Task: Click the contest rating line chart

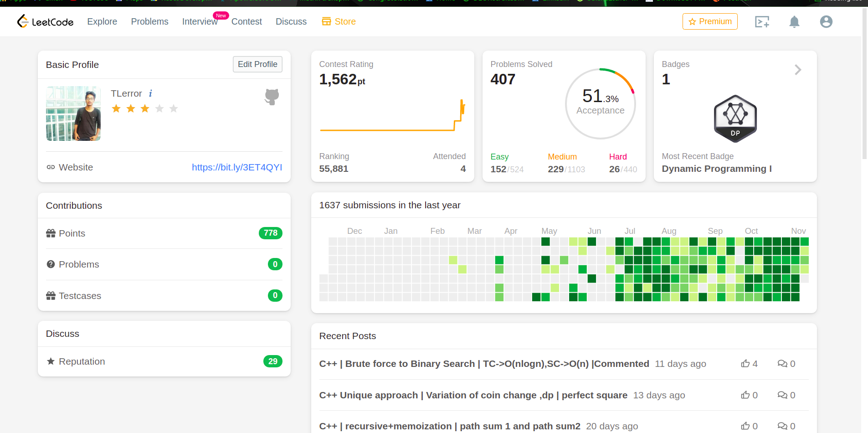Action: [392, 115]
